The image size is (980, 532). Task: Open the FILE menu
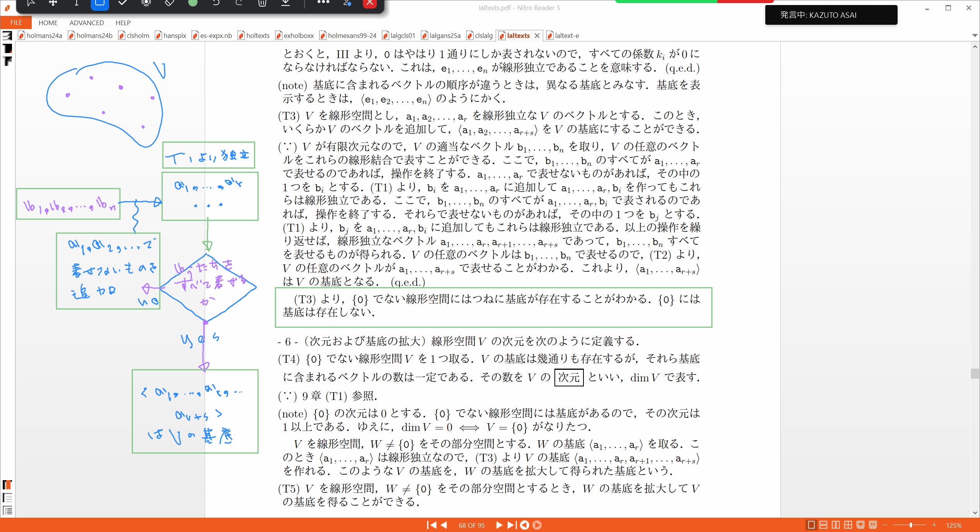click(x=16, y=22)
